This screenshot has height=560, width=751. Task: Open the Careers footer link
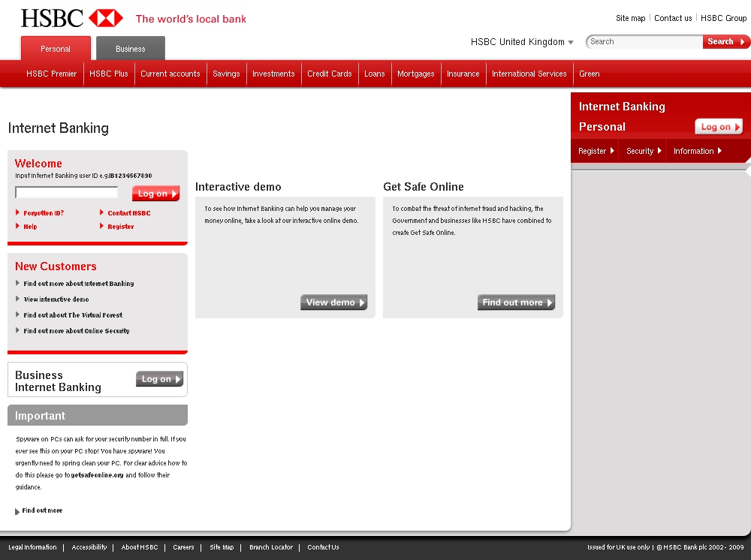click(x=183, y=547)
